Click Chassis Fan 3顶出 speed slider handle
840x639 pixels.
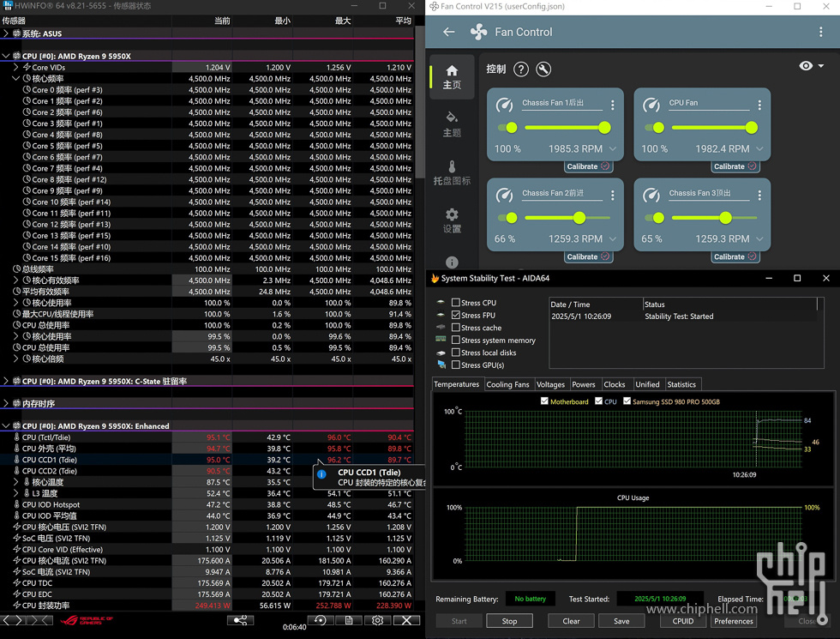coord(725,218)
